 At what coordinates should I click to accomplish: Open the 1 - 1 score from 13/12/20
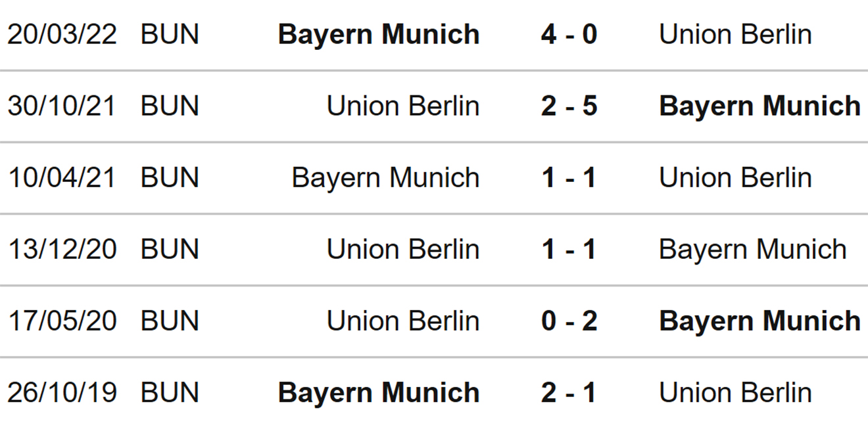coord(569,250)
